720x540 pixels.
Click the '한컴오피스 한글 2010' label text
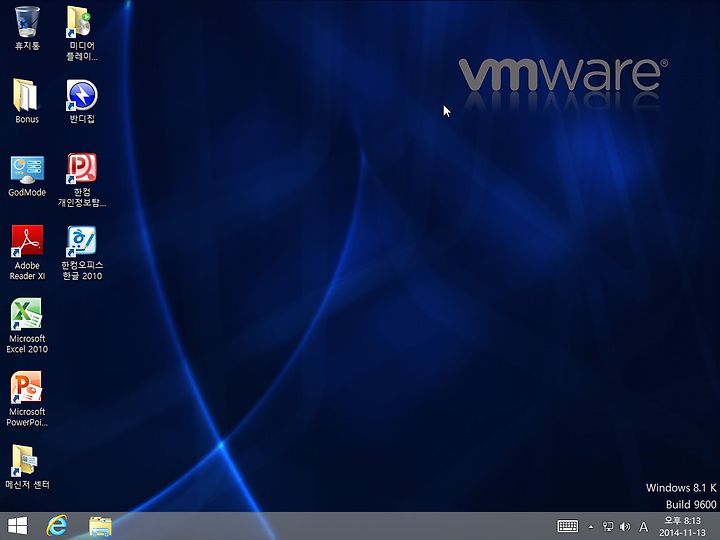82,270
